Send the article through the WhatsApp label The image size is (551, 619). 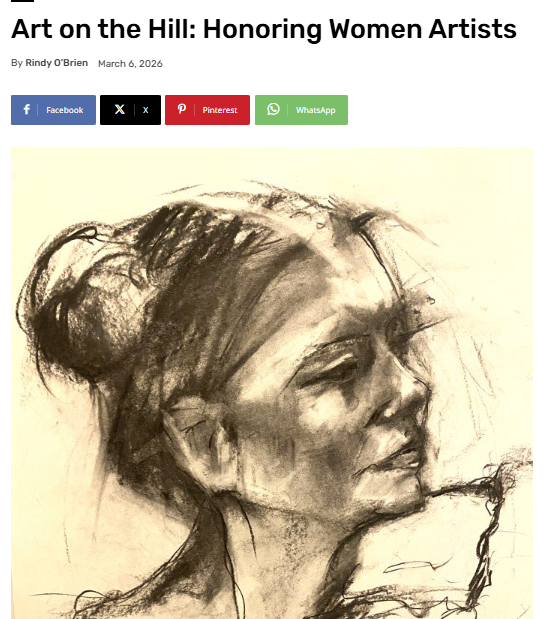316,110
